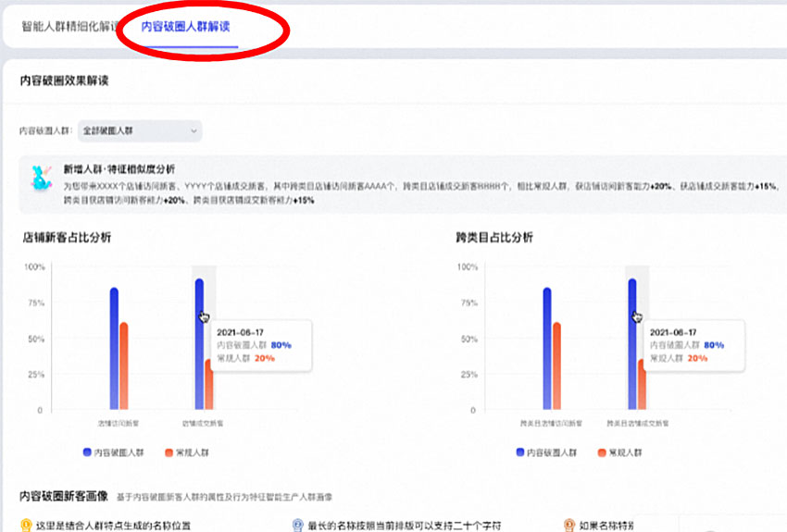Click the 店铺新客占比分析 chart title
787x532 pixels.
(67, 237)
